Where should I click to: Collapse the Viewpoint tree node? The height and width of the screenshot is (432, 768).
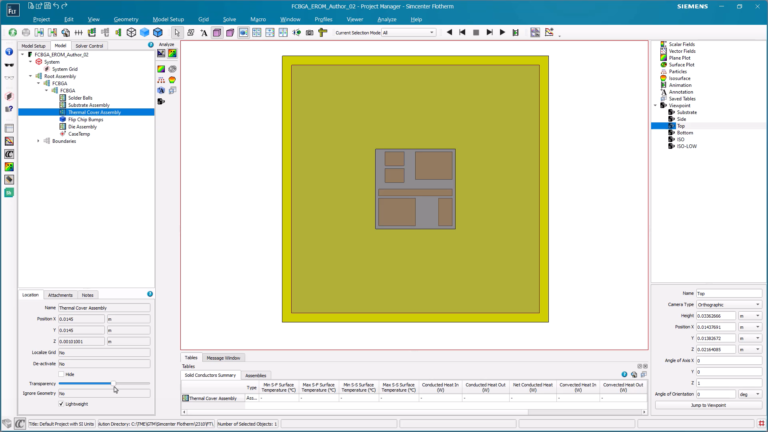(x=655, y=105)
